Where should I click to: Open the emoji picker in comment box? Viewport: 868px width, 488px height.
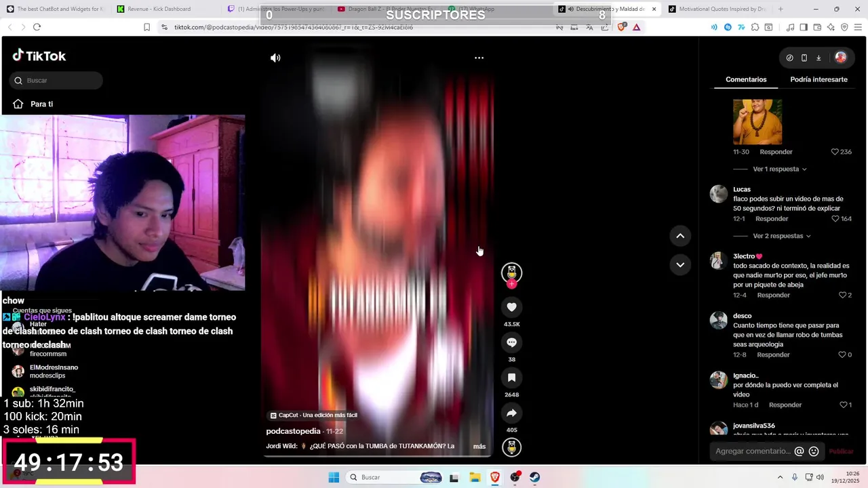(814, 451)
